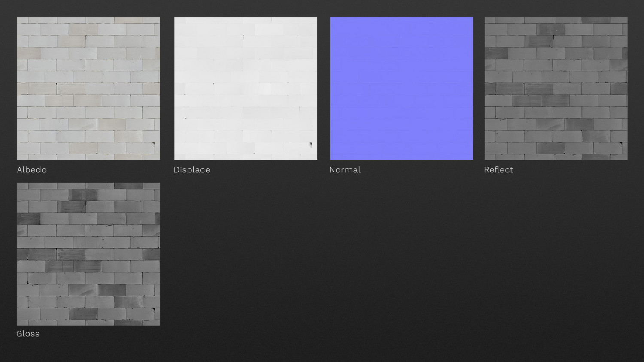
Task: Open the Reflect map thumbnail
Action: [556, 88]
